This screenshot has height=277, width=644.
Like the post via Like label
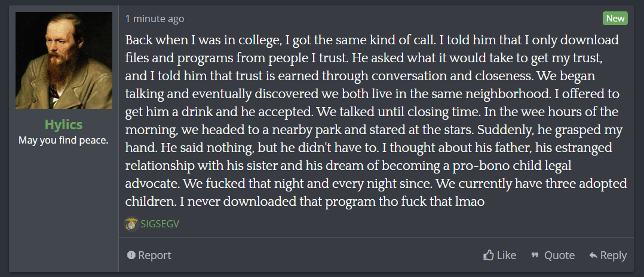[507, 255]
